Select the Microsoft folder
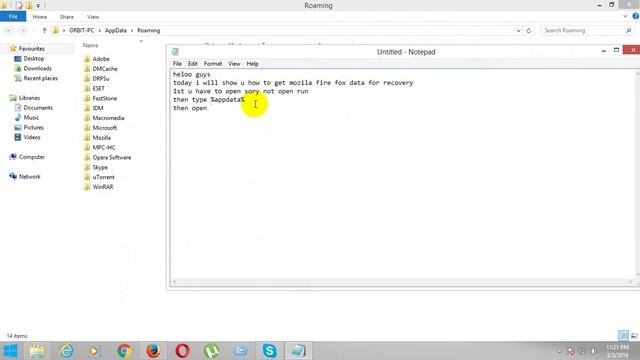 (x=104, y=128)
